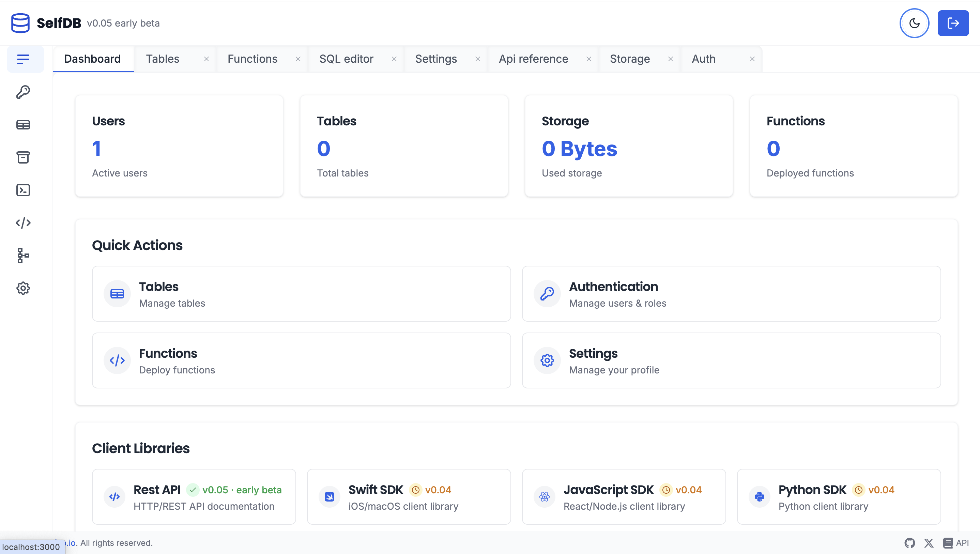Click the API link in footer
Viewport: 980px width, 554px height.
pyautogui.click(x=956, y=543)
